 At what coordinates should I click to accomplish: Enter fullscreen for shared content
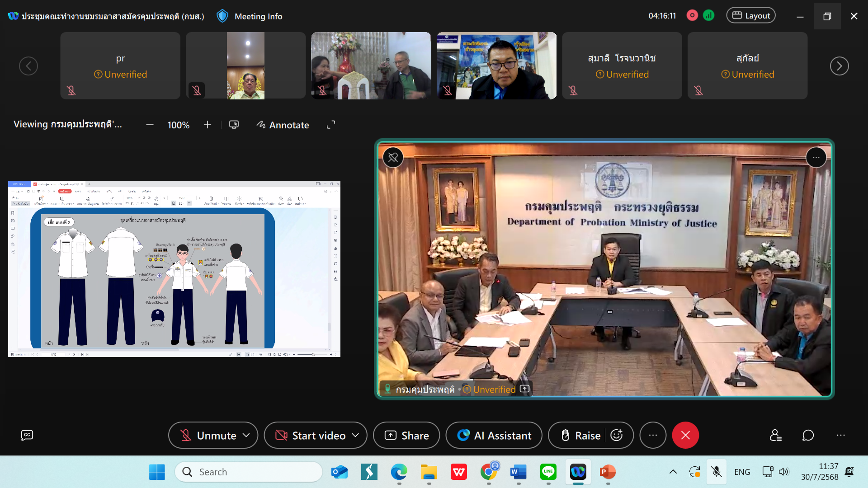[x=331, y=125]
